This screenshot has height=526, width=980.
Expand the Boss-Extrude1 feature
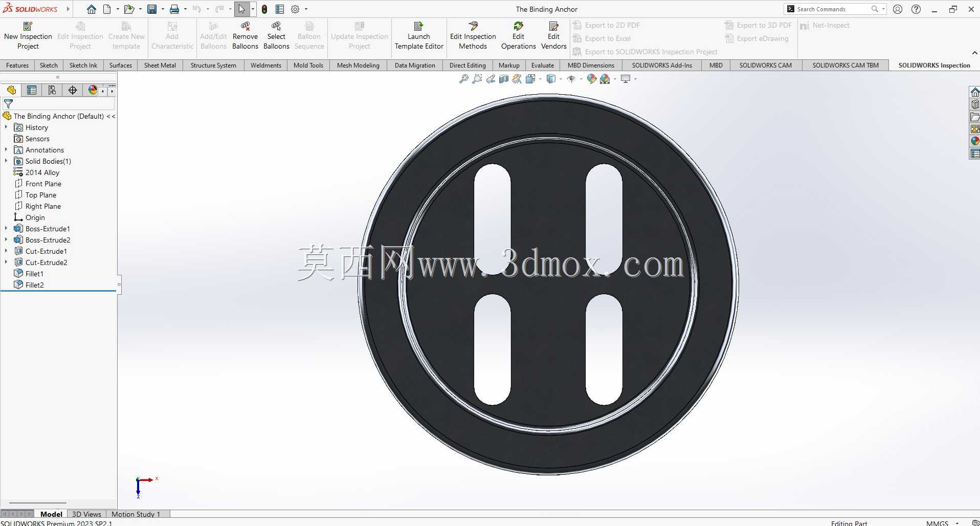coord(6,228)
